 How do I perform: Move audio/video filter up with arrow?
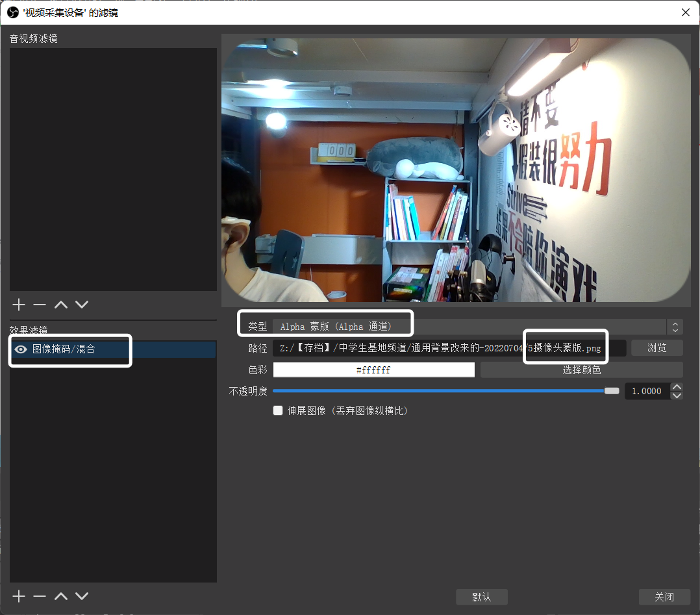pyautogui.click(x=61, y=305)
